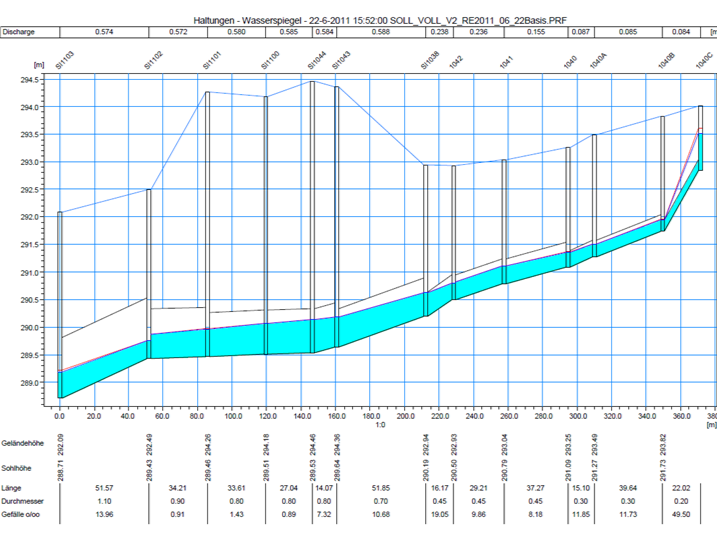Select the Sohlhöhe row label
This screenshot has width=717, height=538.
click(x=20, y=466)
